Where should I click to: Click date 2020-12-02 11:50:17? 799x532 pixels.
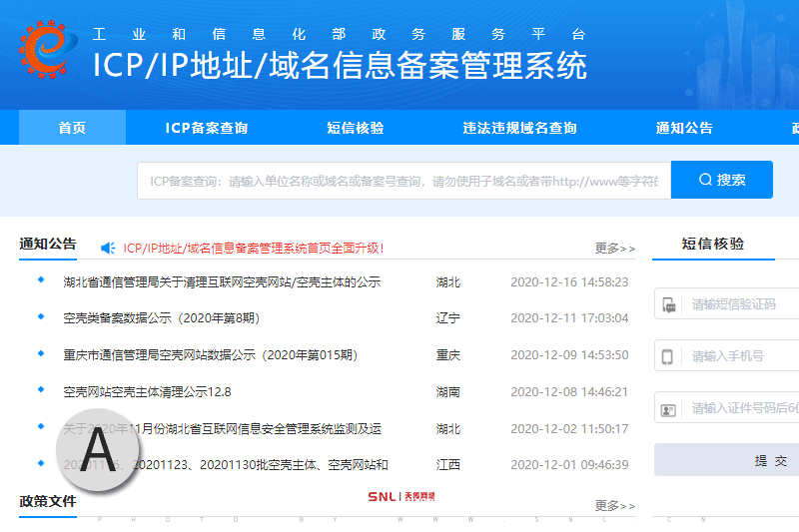point(569,428)
